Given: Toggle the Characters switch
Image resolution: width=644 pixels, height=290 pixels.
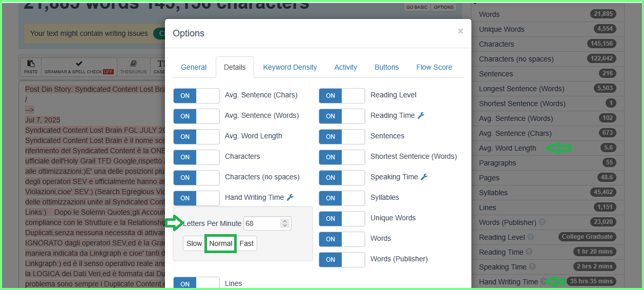Looking at the screenshot, I should 196,157.
